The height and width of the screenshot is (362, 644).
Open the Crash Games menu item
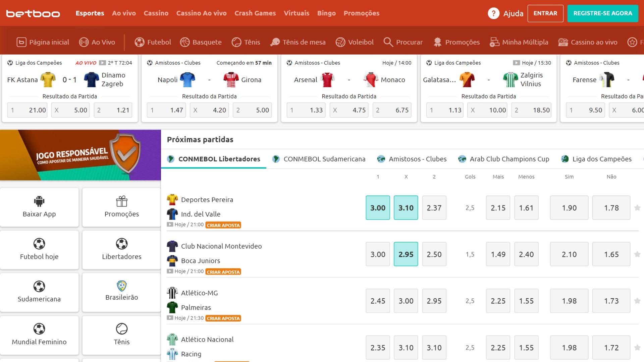[255, 13]
